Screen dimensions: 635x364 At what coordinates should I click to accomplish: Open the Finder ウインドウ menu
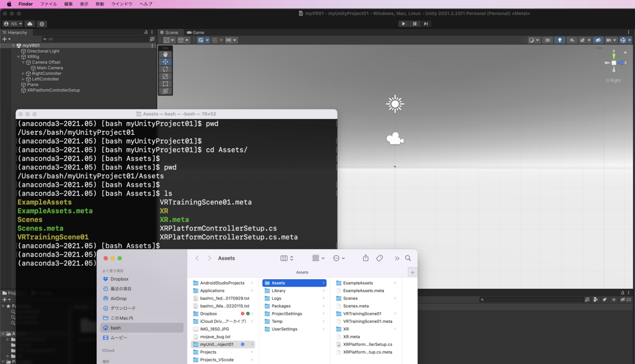[x=122, y=4]
